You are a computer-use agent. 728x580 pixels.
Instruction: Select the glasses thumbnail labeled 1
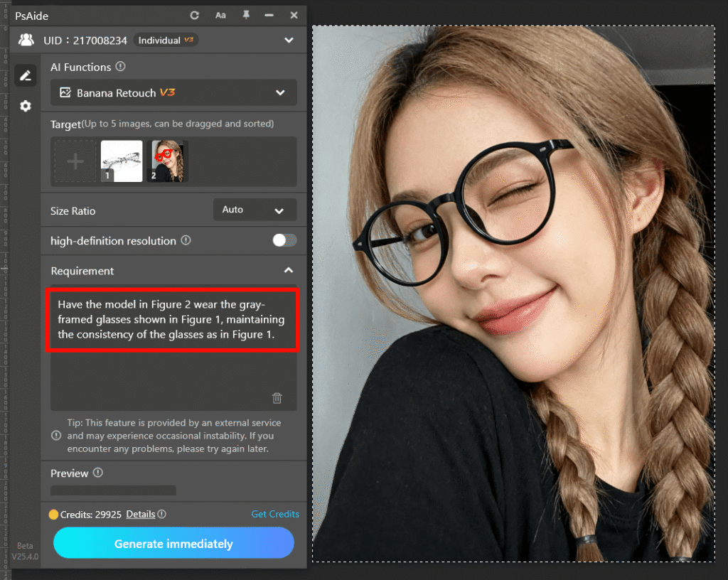[x=122, y=161]
